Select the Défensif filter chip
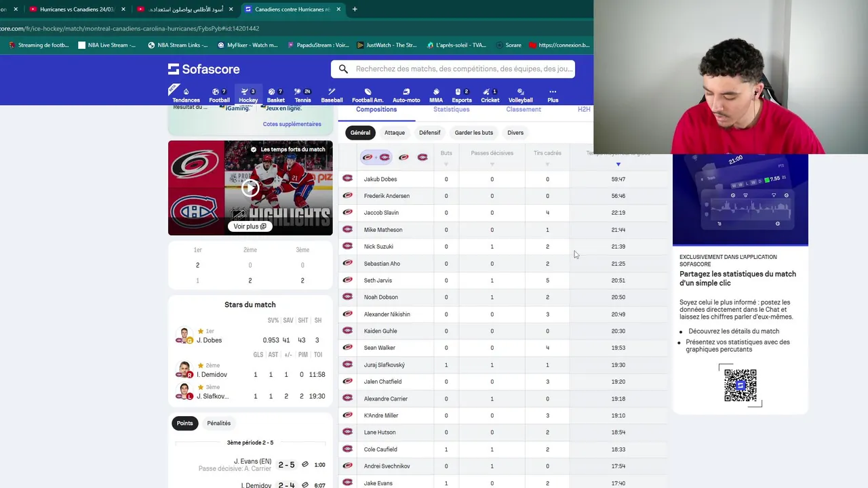Image resolution: width=868 pixels, height=488 pixels. pos(429,133)
